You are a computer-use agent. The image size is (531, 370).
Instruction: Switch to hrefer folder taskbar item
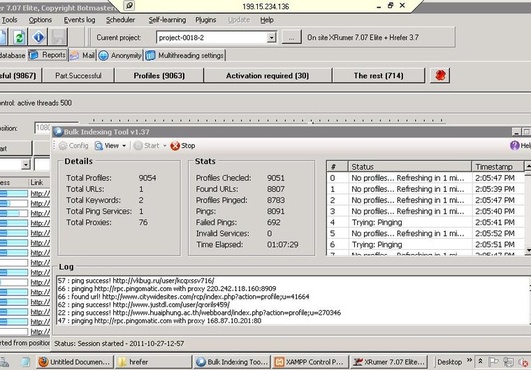[153, 362]
